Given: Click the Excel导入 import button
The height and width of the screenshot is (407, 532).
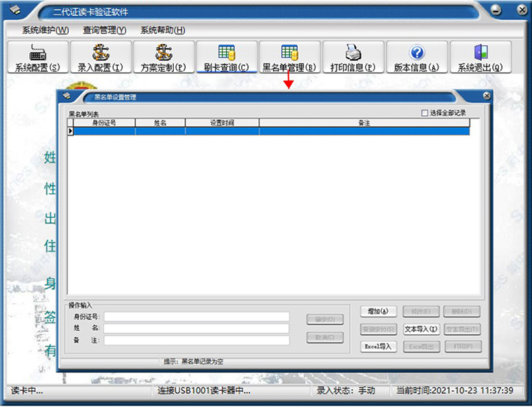Looking at the screenshot, I should (x=378, y=346).
